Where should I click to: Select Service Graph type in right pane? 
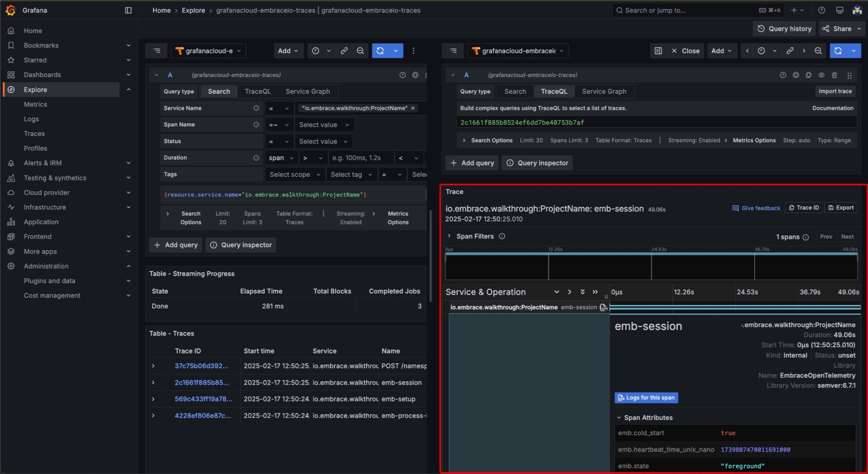click(x=604, y=91)
